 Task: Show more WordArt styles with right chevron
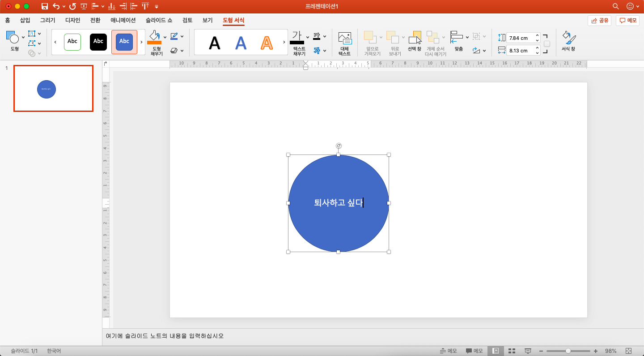284,42
